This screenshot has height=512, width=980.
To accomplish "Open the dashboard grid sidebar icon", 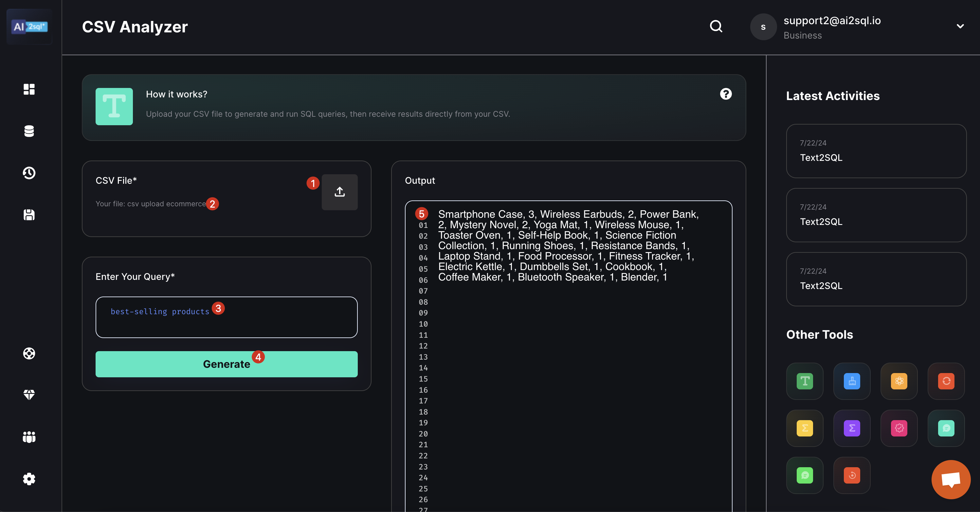I will 29,89.
